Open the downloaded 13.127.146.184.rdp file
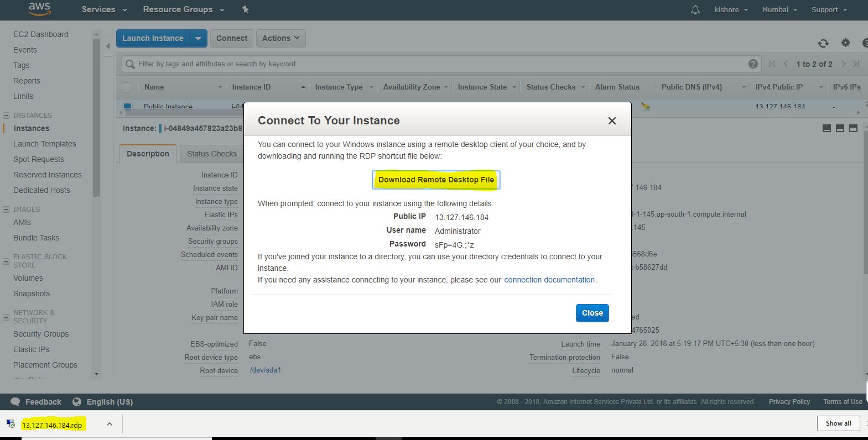Image resolution: width=868 pixels, height=440 pixels. (x=52, y=425)
